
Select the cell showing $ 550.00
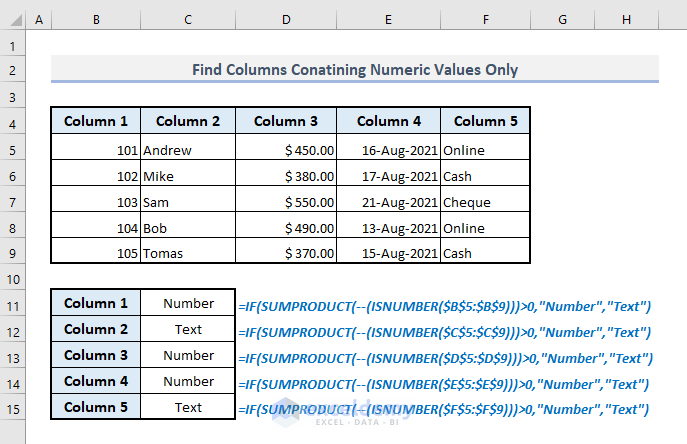pyautogui.click(x=285, y=202)
